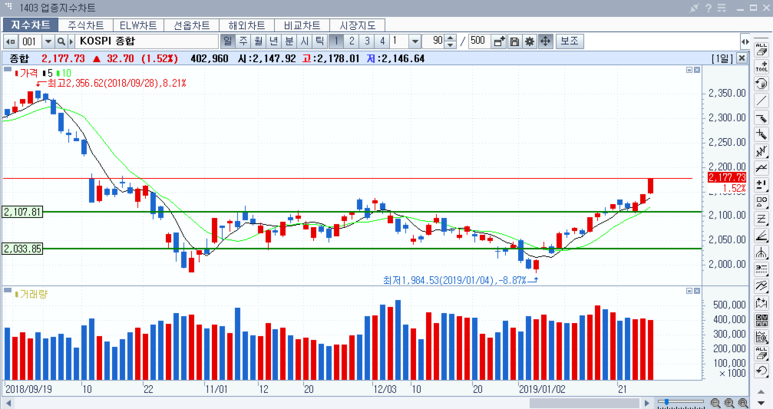The image size is (773, 409).
Task: Select tick (틱) chart period
Action: point(319,41)
